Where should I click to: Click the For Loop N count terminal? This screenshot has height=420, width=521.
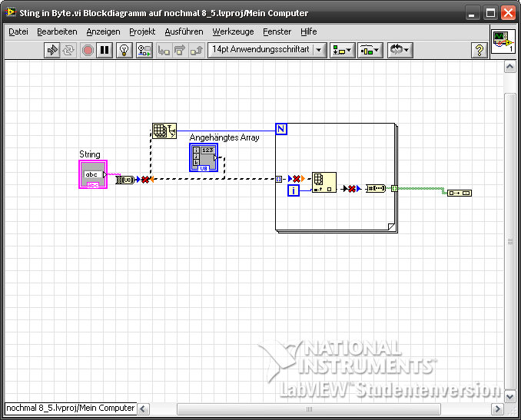pos(281,129)
